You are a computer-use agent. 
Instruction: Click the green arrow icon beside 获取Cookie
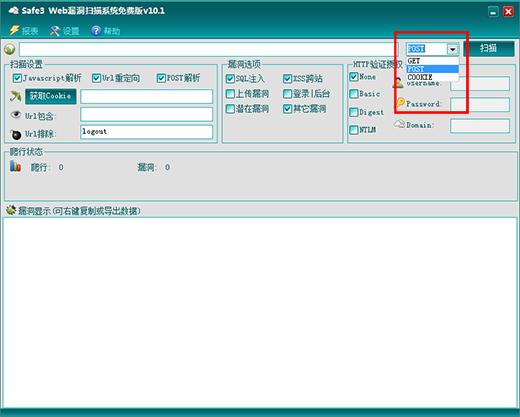click(15, 96)
